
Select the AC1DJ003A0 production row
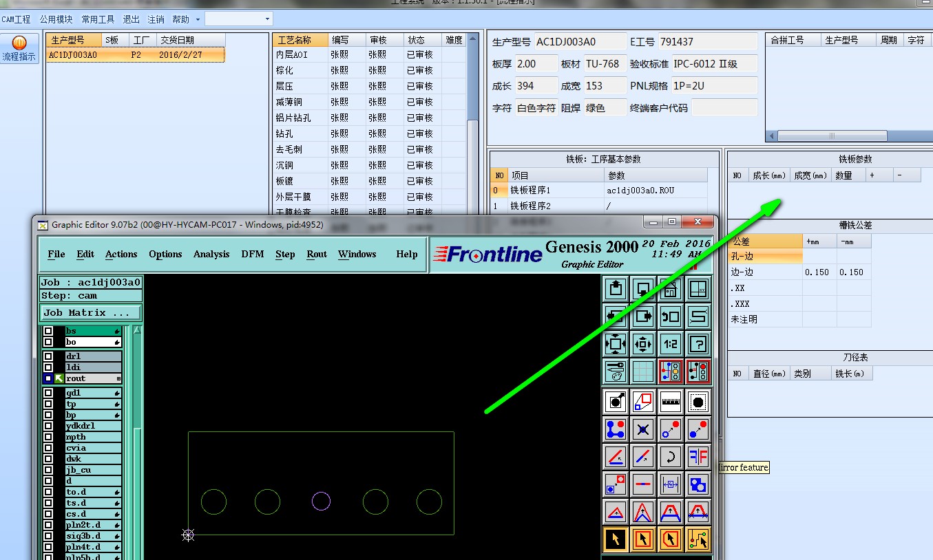click(136, 54)
